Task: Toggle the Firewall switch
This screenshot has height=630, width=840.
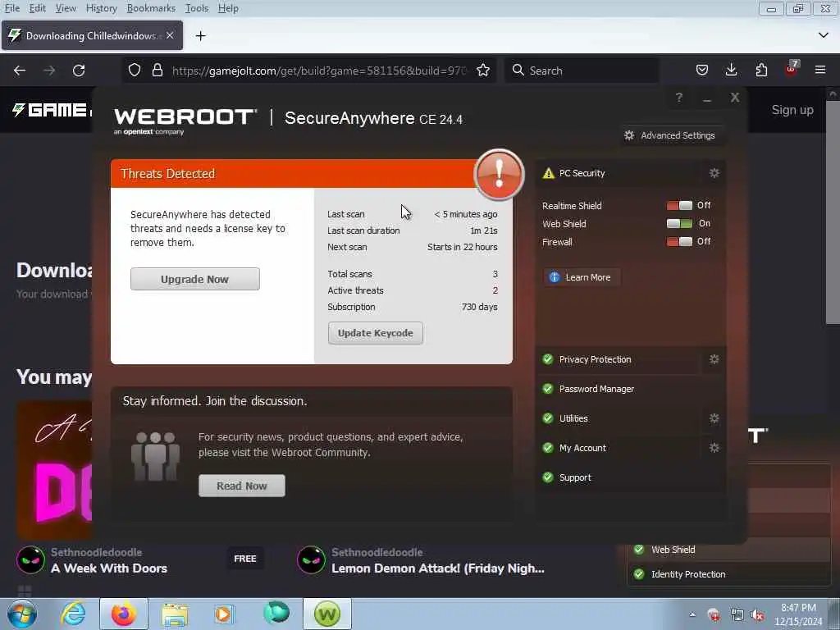Action: pyautogui.click(x=679, y=242)
